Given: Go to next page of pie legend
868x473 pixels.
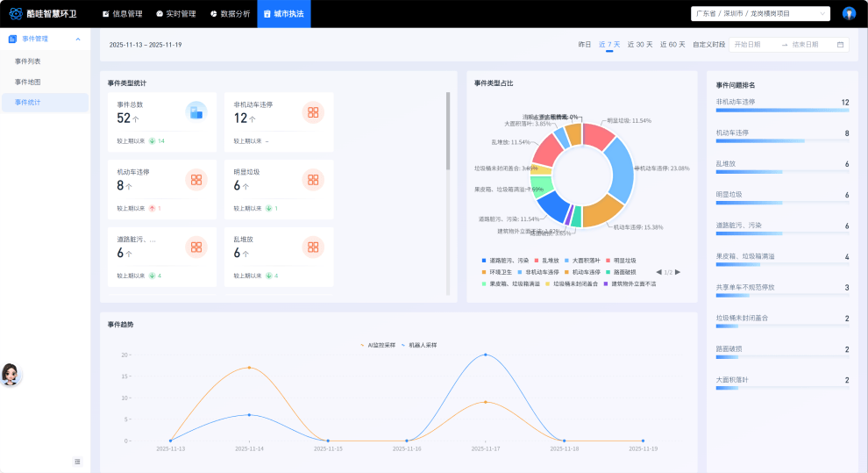Looking at the screenshot, I should coord(678,272).
